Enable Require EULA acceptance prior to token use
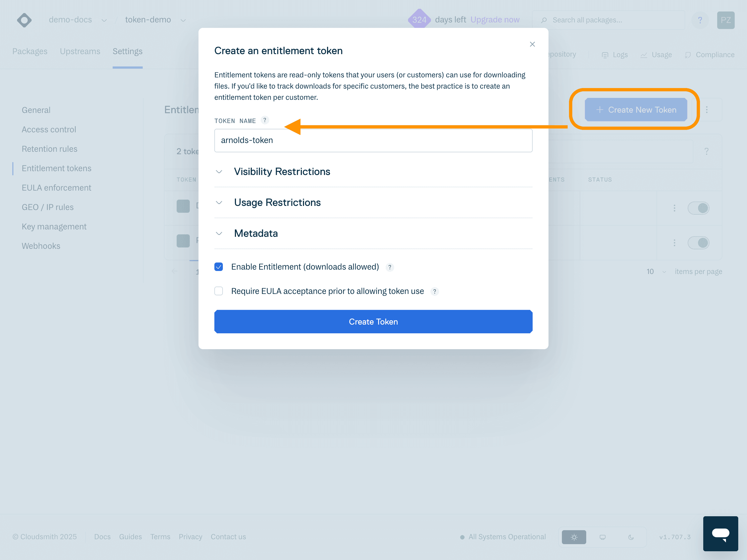Screen dimensions: 747x560 [x=218, y=291]
